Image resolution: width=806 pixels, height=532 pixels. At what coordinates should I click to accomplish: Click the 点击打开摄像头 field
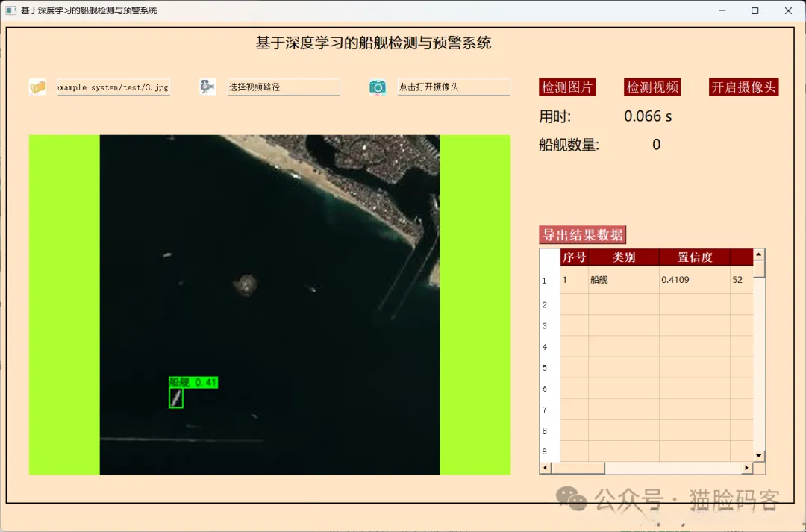454,87
